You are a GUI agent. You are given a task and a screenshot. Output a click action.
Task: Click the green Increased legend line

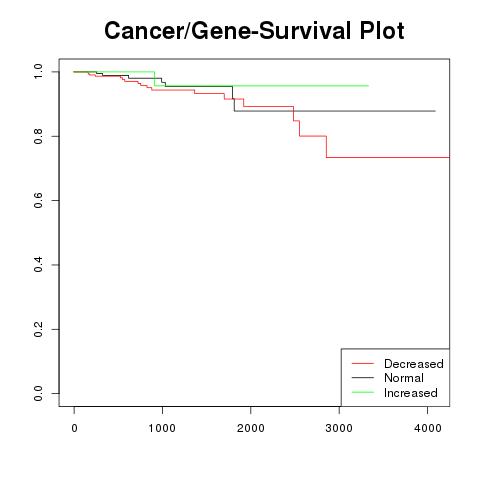point(363,392)
